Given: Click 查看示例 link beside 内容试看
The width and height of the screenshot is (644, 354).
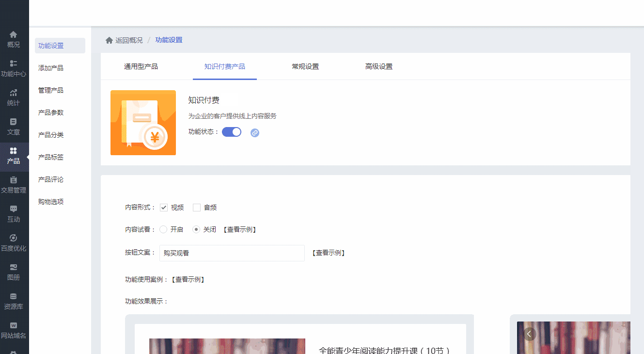Looking at the screenshot, I should [x=240, y=229].
